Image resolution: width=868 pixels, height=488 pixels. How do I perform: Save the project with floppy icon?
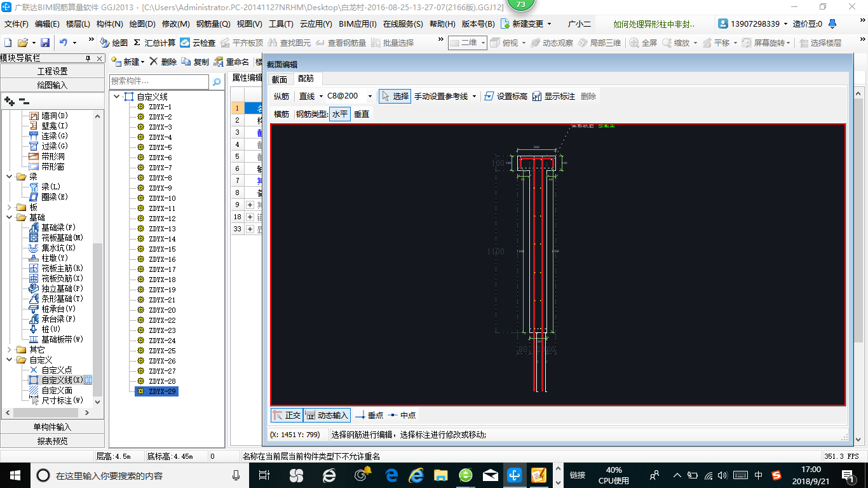pos(45,43)
